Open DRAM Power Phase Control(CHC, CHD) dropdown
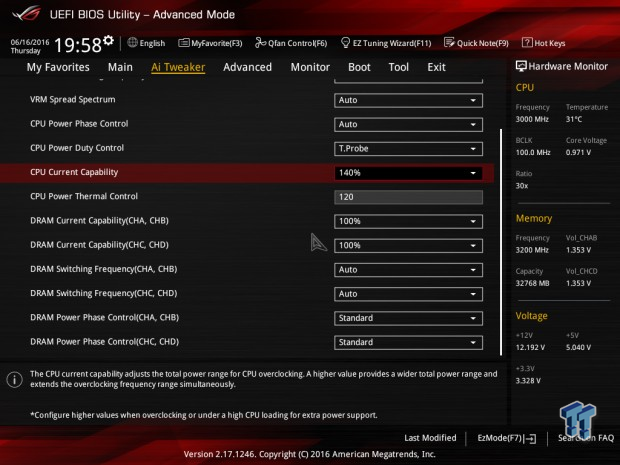The image size is (620, 465). [408, 342]
